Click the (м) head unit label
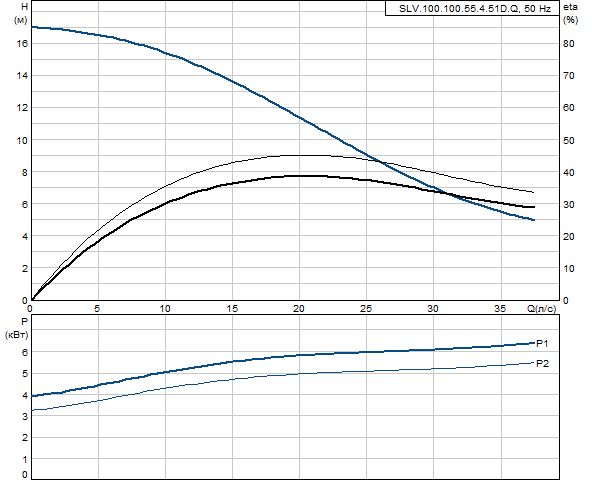The image size is (592, 480). [x=20, y=20]
